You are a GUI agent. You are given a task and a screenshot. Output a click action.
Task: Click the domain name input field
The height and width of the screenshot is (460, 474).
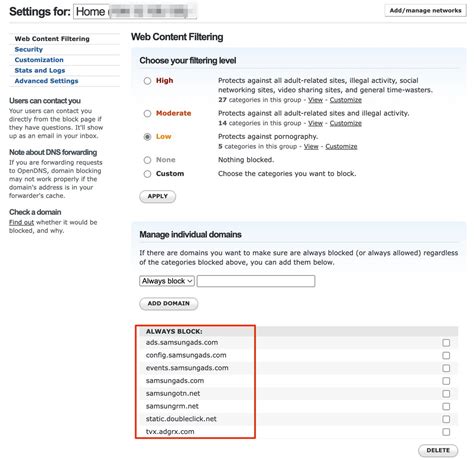point(256,281)
